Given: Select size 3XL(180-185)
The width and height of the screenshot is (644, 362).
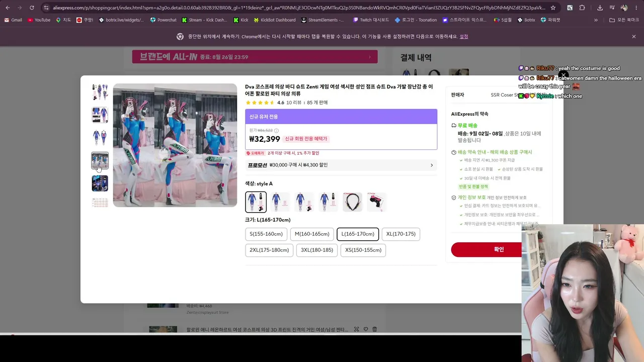Looking at the screenshot, I should click(317, 250).
